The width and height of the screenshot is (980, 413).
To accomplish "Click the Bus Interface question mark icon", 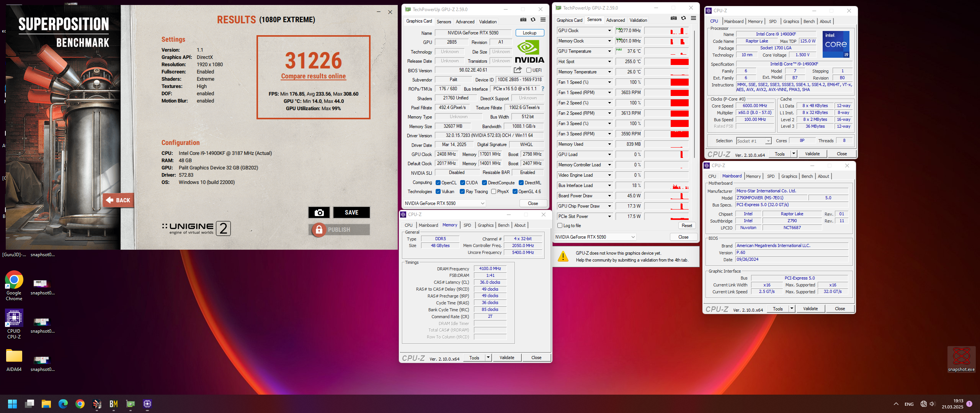I will click(x=543, y=89).
